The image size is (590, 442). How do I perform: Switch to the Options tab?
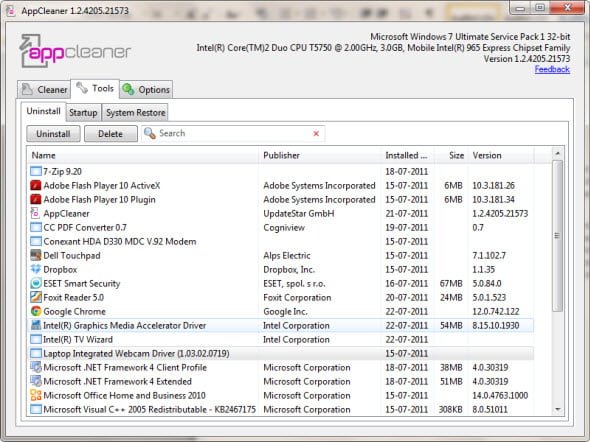click(x=146, y=90)
